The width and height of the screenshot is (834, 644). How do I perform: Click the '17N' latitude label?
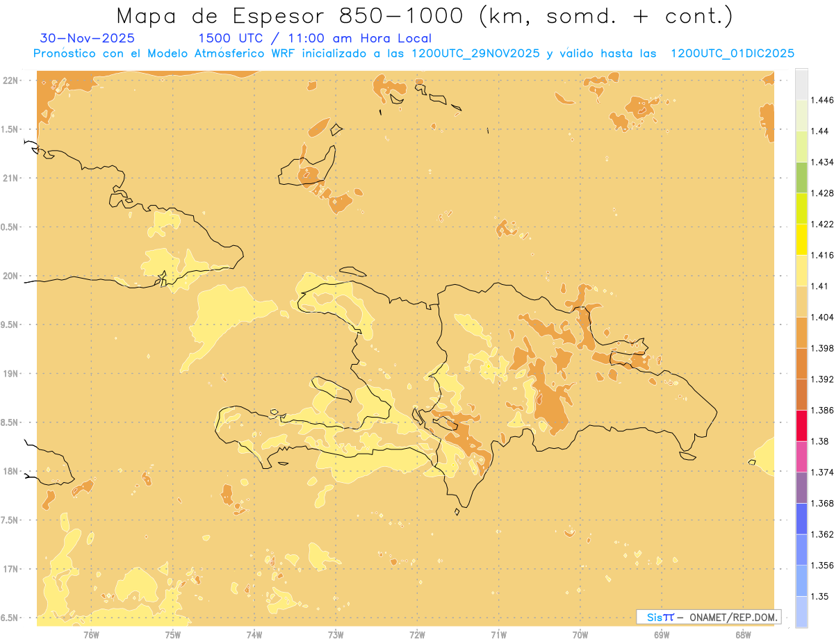(x=10, y=569)
